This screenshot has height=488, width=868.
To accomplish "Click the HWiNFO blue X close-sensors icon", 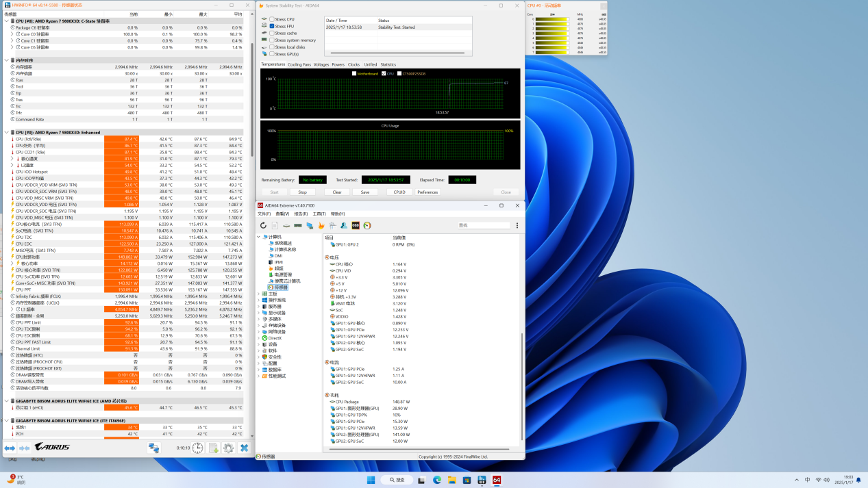I will pyautogui.click(x=244, y=448).
